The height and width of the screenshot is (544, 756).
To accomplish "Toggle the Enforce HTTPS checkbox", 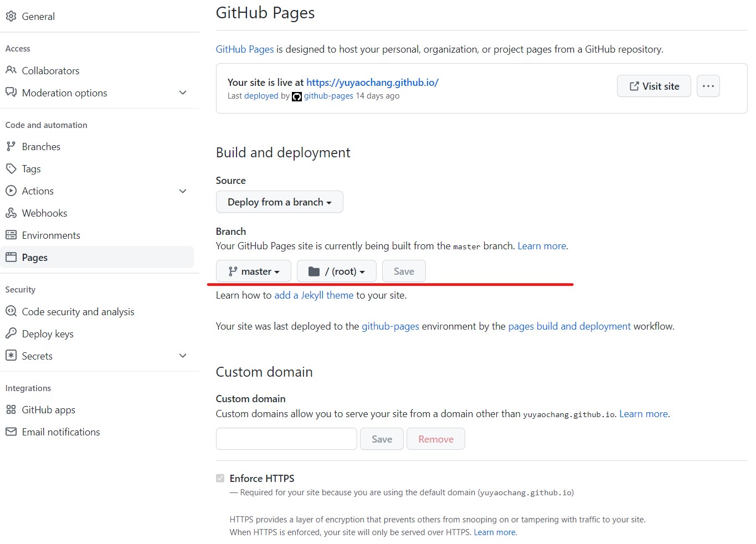I will (x=220, y=478).
